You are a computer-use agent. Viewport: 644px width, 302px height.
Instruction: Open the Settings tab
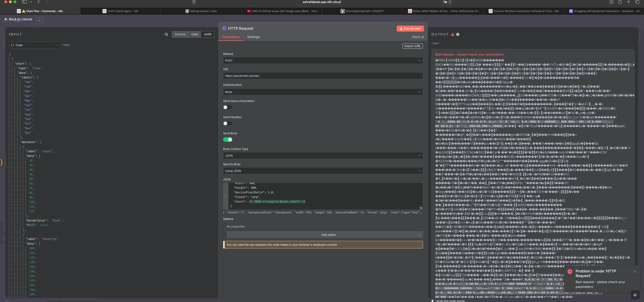point(253,37)
